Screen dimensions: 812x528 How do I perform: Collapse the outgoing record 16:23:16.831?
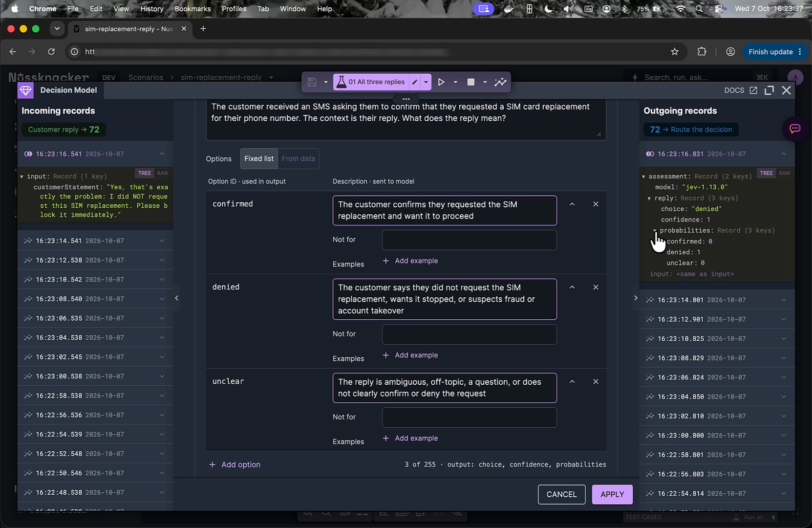tap(784, 154)
